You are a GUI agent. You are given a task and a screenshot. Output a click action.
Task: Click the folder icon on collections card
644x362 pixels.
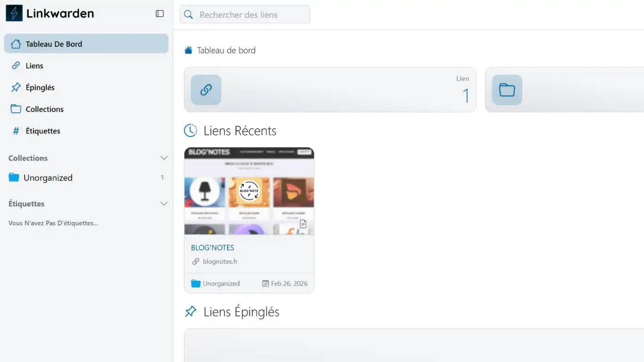point(507,90)
